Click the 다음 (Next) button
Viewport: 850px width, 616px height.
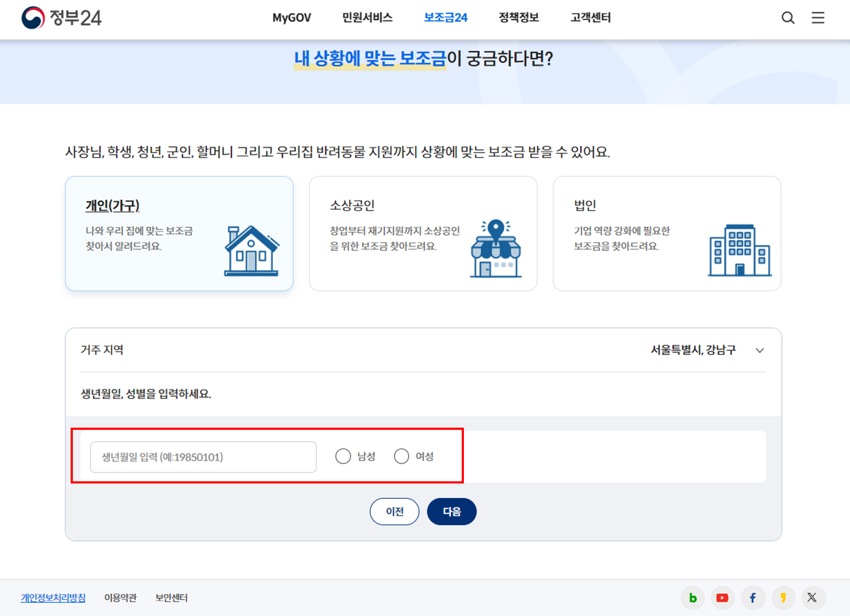coord(451,511)
